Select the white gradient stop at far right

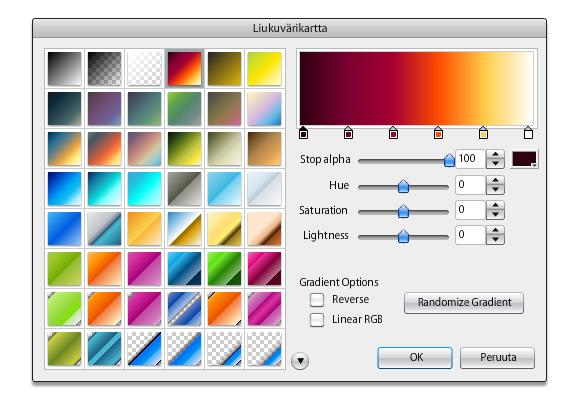point(528,133)
